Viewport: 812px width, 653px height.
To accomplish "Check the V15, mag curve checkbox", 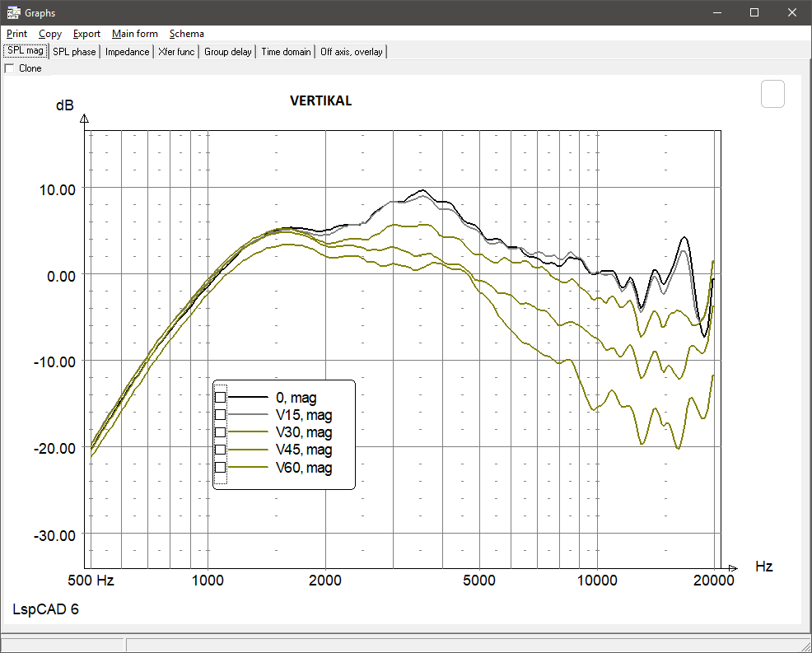I will coord(220,415).
